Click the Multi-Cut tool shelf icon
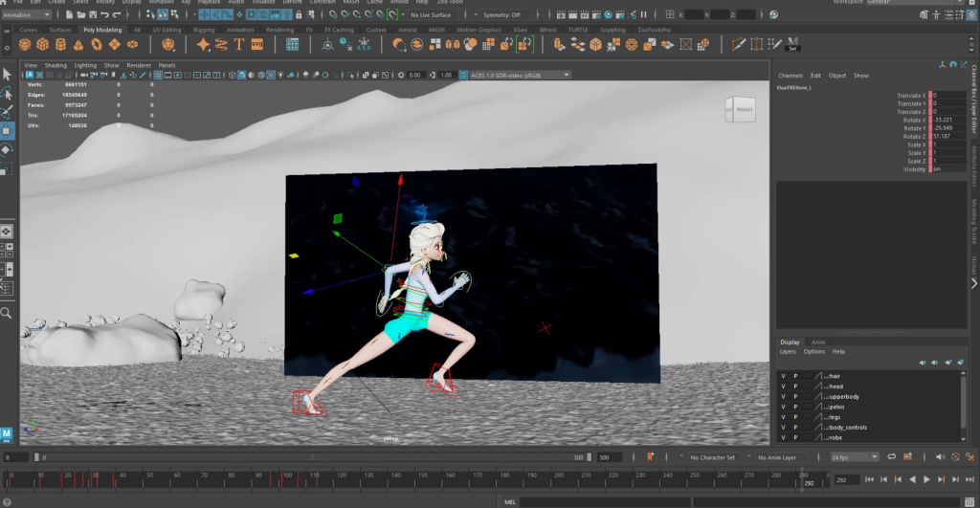 pos(738,44)
